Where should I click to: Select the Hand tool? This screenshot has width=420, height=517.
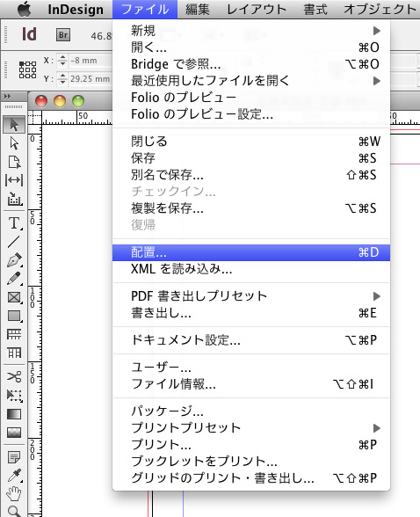point(14,493)
